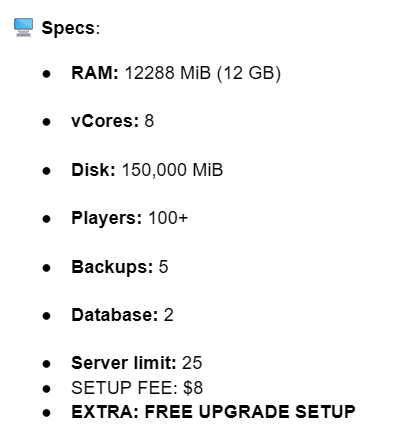Image resolution: width=412 pixels, height=437 pixels.
Task: Click the Specs heading text
Action: (x=70, y=28)
